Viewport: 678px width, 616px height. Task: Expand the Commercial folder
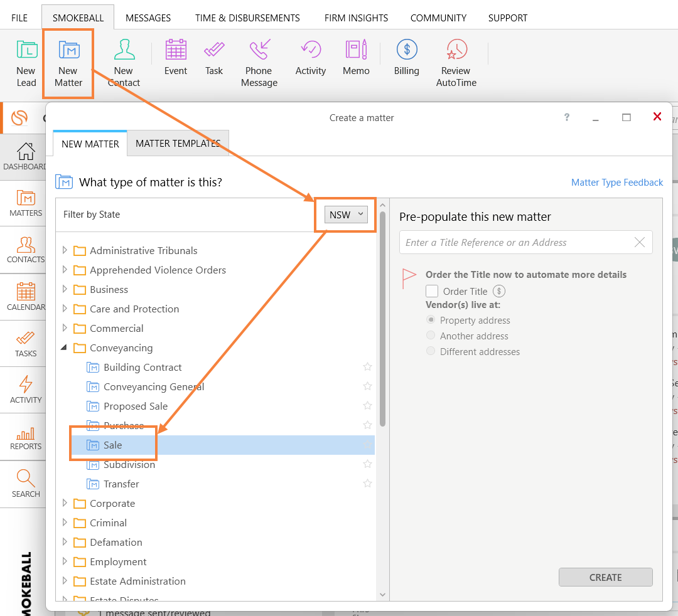pyautogui.click(x=65, y=328)
